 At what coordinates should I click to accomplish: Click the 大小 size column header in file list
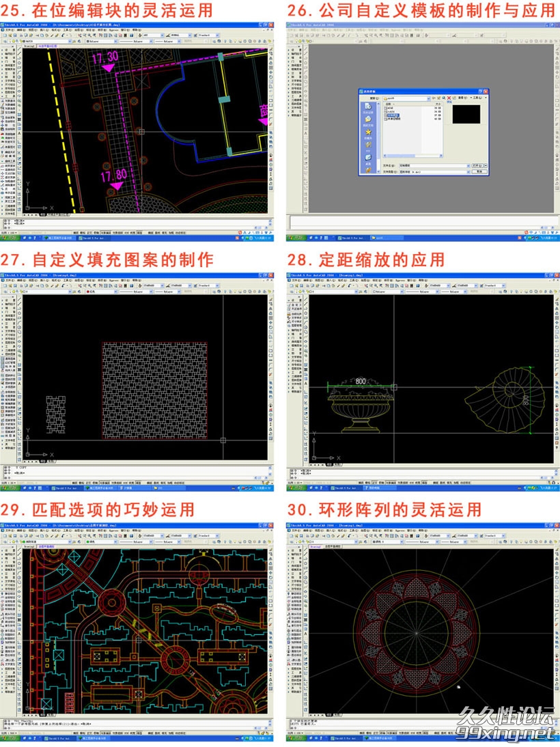tap(438, 104)
